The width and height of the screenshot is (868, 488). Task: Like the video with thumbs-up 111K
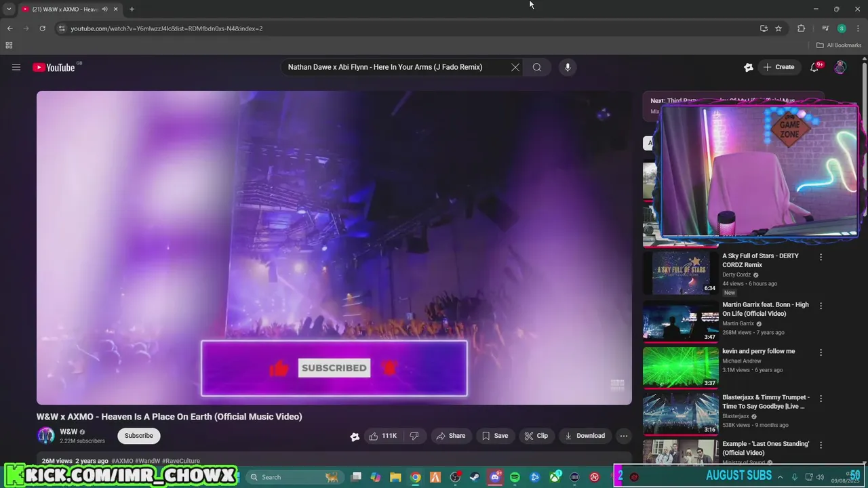click(382, 436)
